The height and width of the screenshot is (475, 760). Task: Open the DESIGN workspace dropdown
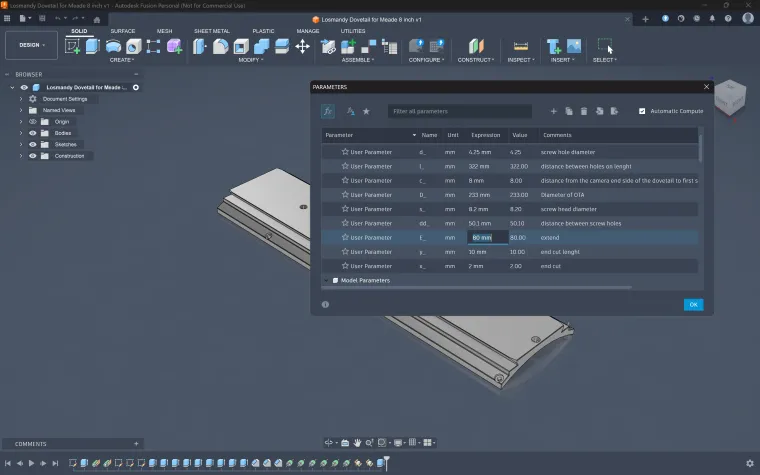coord(31,45)
